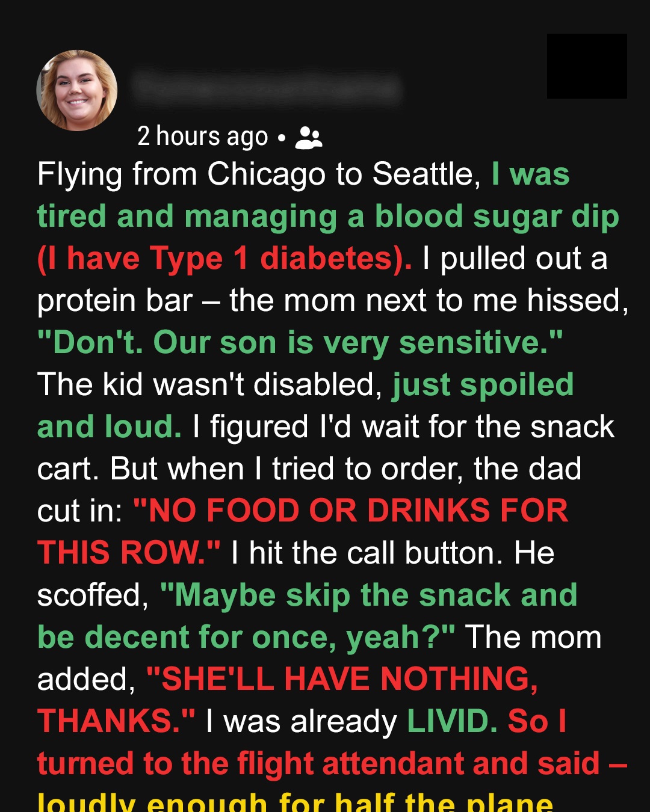Click red text "SHE'LL HAVE NOTHING,"
This screenshot has height=812, width=650.
pos(342,680)
